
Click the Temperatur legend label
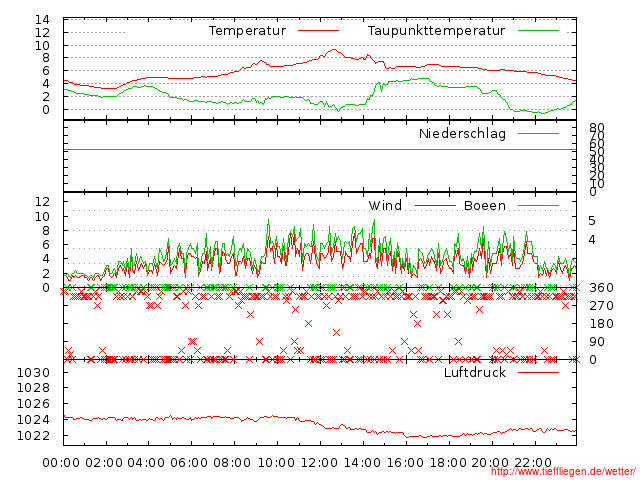point(247,31)
